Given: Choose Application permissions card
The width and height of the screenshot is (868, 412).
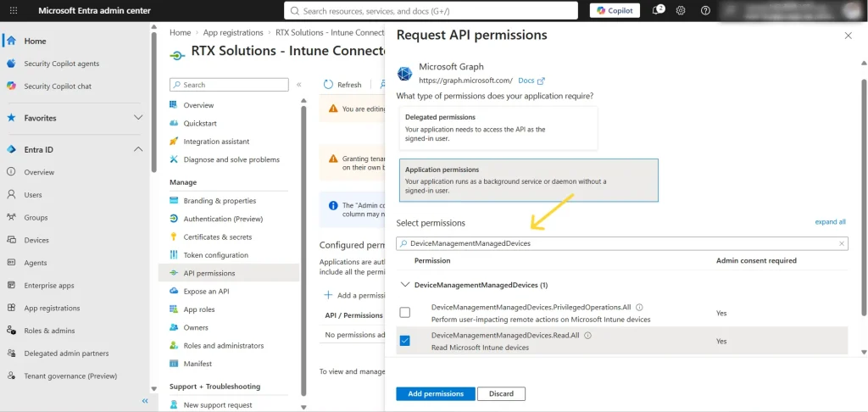Looking at the screenshot, I should click(x=529, y=180).
